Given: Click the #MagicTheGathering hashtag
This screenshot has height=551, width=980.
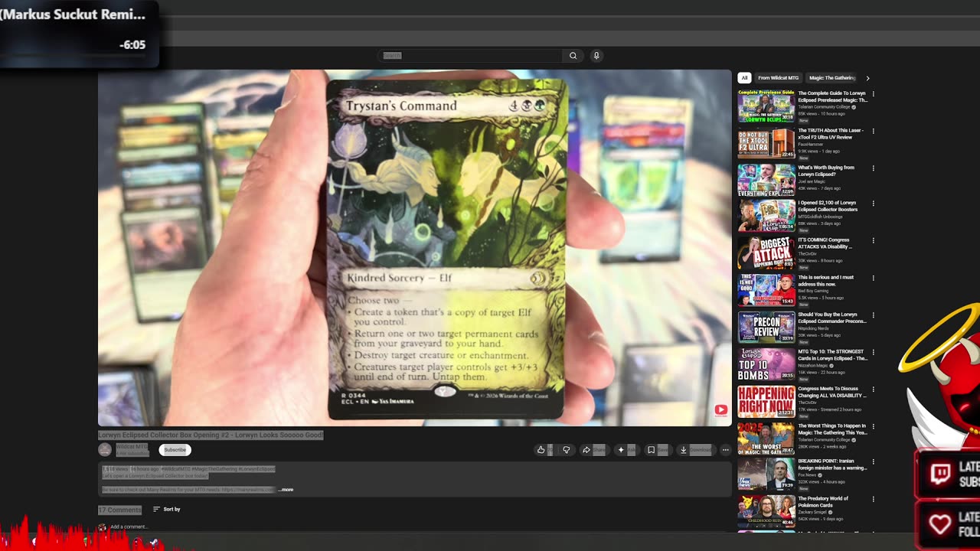Looking at the screenshot, I should click(214, 469).
